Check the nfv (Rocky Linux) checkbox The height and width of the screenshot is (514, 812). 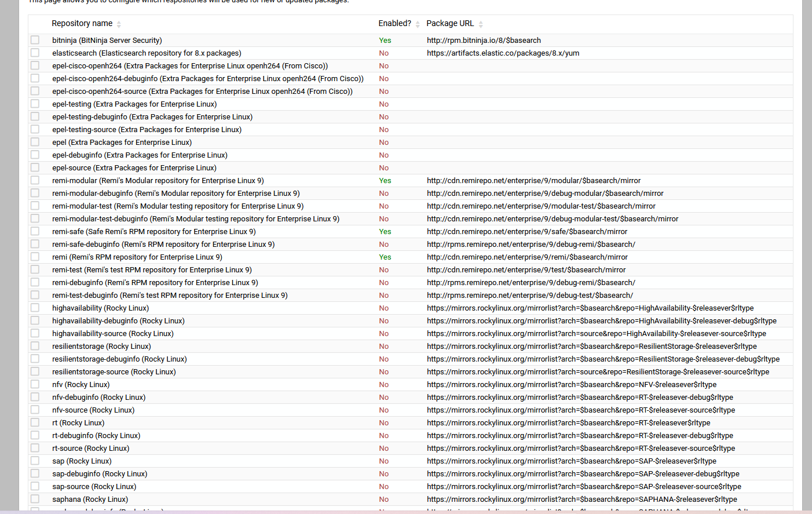point(35,384)
